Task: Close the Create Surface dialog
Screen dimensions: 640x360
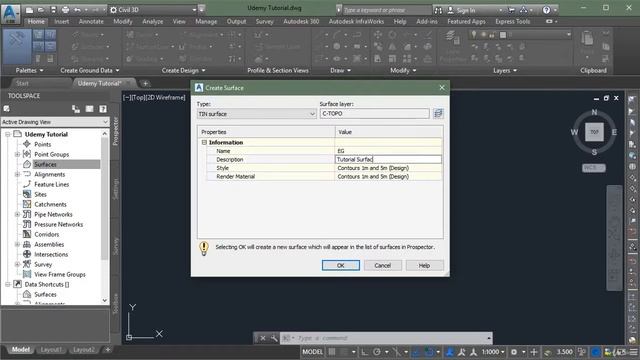Action: 442,88
